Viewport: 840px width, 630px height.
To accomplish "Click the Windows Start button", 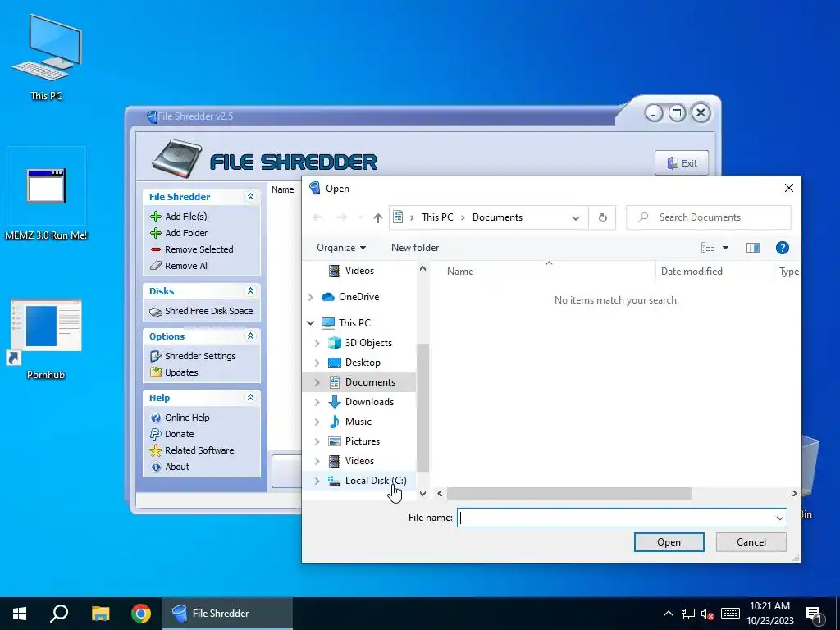I will [20, 614].
